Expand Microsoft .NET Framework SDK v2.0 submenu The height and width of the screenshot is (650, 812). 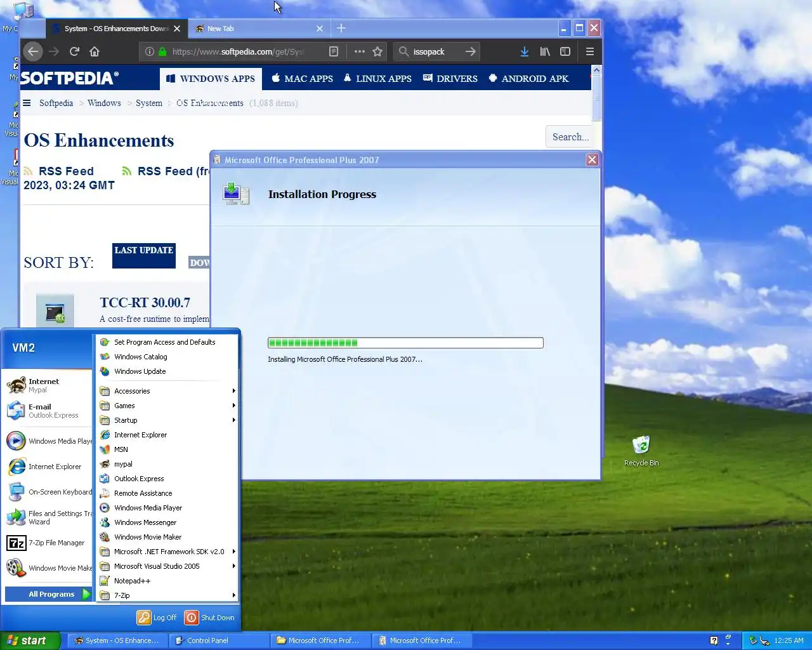[x=167, y=552]
